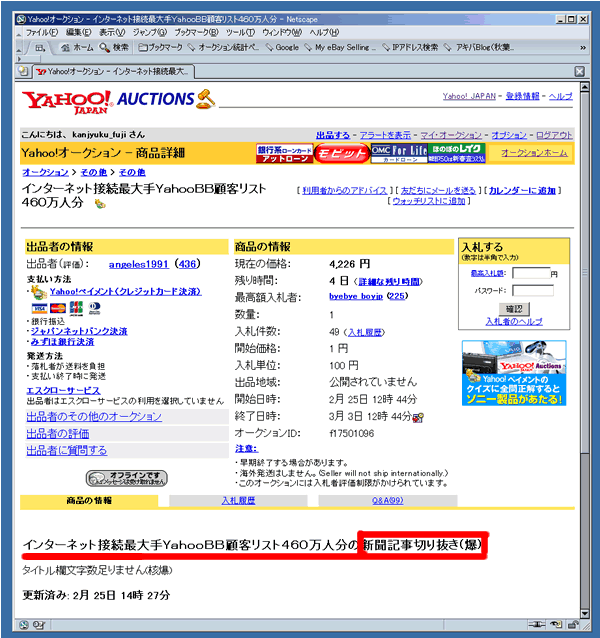Open the 編集(E) menu
This screenshot has height=638, width=600.
79,33
